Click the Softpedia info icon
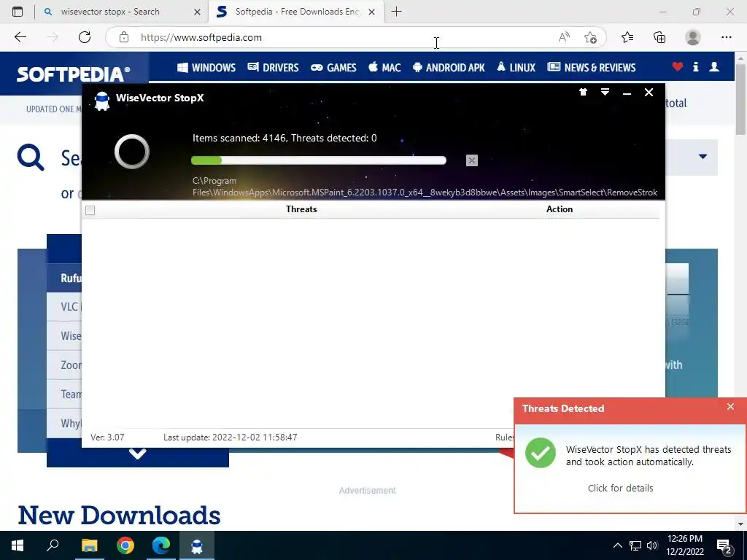 click(695, 67)
